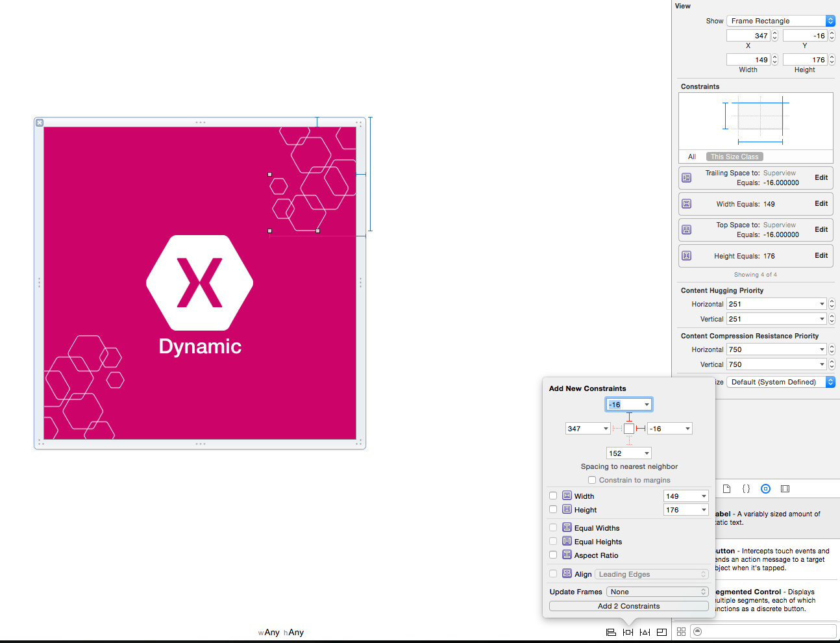Open the Show Frame Rectangle dropdown
The height and width of the screenshot is (643, 840).
779,20
